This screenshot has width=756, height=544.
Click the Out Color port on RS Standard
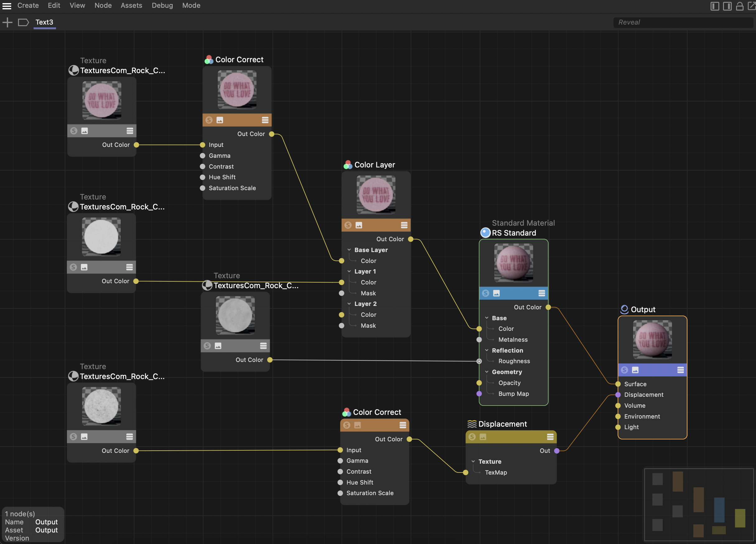(x=548, y=307)
